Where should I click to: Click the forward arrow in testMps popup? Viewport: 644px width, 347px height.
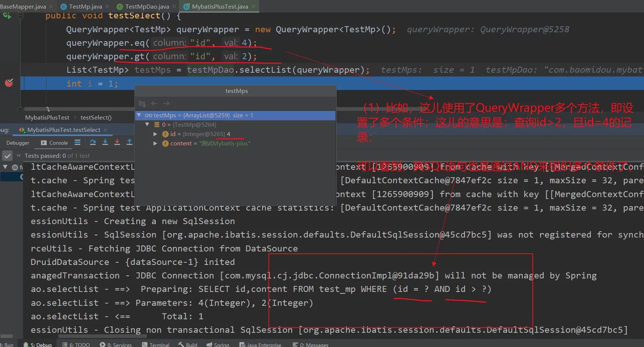click(x=166, y=103)
